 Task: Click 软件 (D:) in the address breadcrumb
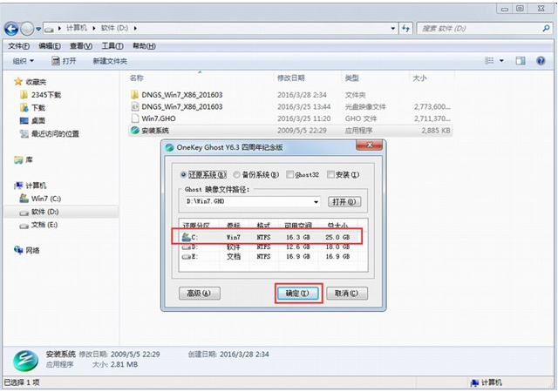(x=114, y=28)
